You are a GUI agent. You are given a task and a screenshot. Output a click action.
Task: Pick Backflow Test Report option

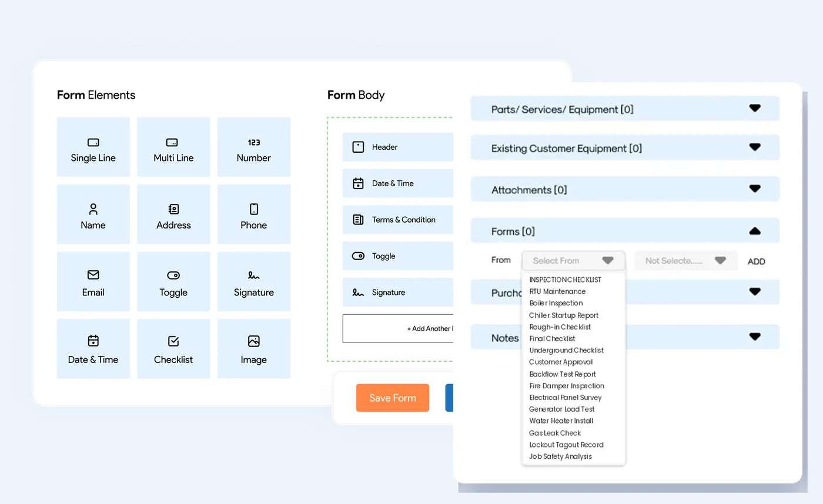pos(563,374)
